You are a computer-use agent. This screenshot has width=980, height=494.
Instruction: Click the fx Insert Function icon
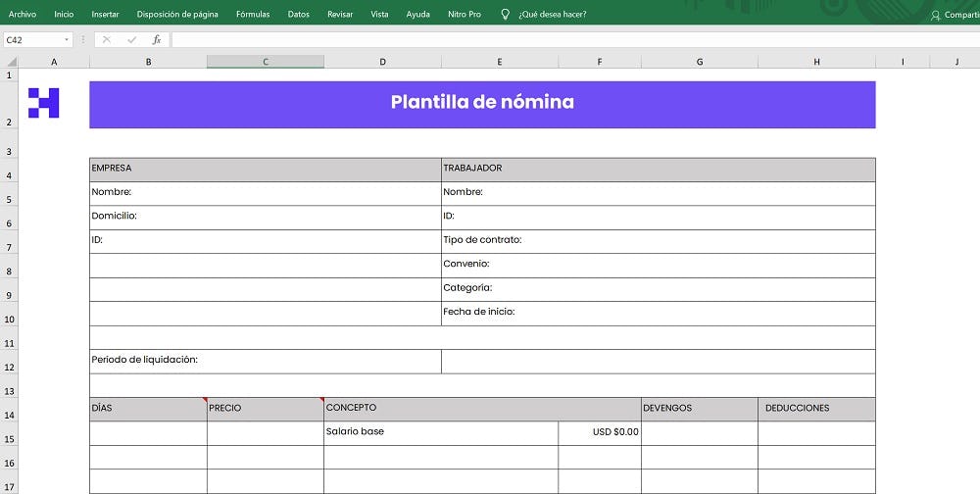coord(157,40)
